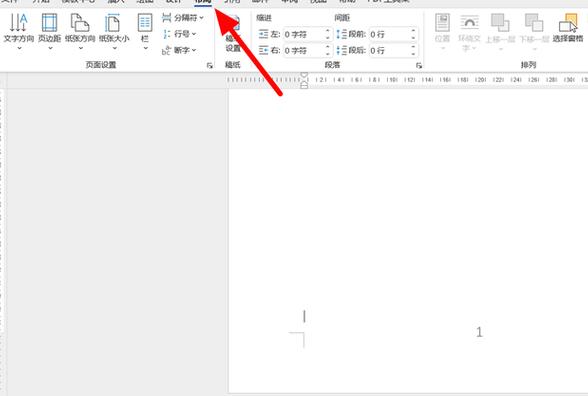Launch the 段落 paragraph dialog launcher
The width and height of the screenshot is (588, 396).
pos(418,66)
